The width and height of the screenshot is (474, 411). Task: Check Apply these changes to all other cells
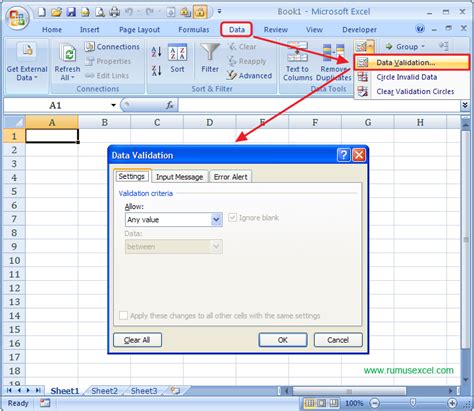123,315
